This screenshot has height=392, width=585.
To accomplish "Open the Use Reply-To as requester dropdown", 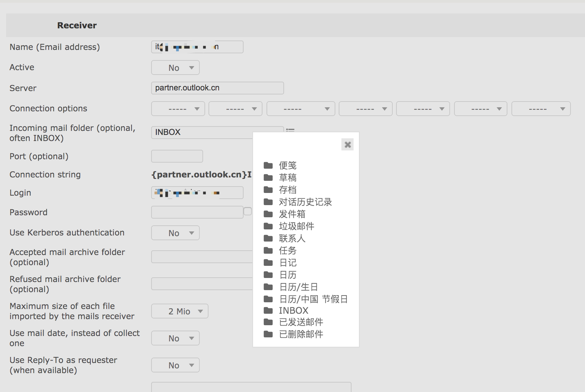I will pos(175,365).
